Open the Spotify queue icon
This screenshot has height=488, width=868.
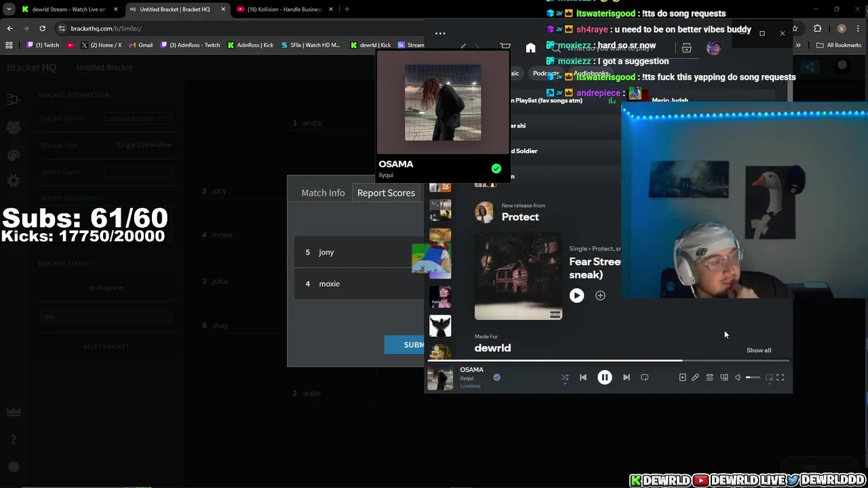(709, 378)
